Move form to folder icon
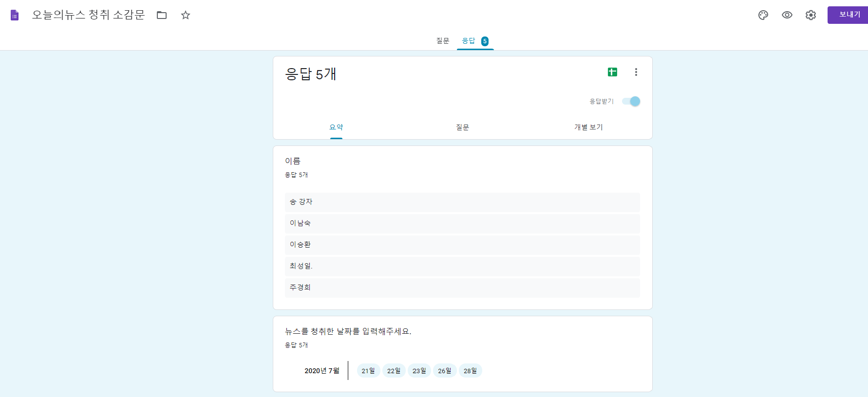This screenshot has width=868, height=397. 162,15
